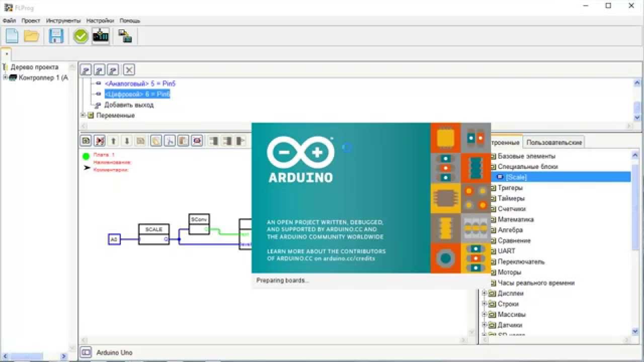Viewport: 644px width, 362px height.
Task: Open a project with the folder icon
Action: click(32, 36)
